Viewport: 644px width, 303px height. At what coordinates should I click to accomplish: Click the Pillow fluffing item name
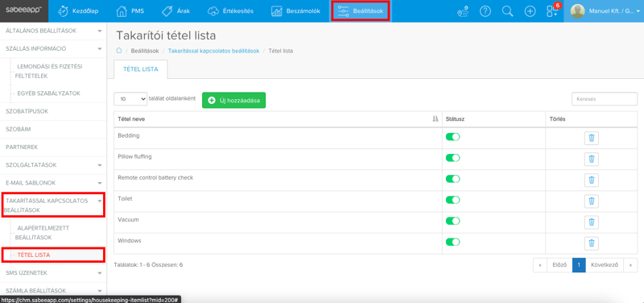[x=135, y=156]
